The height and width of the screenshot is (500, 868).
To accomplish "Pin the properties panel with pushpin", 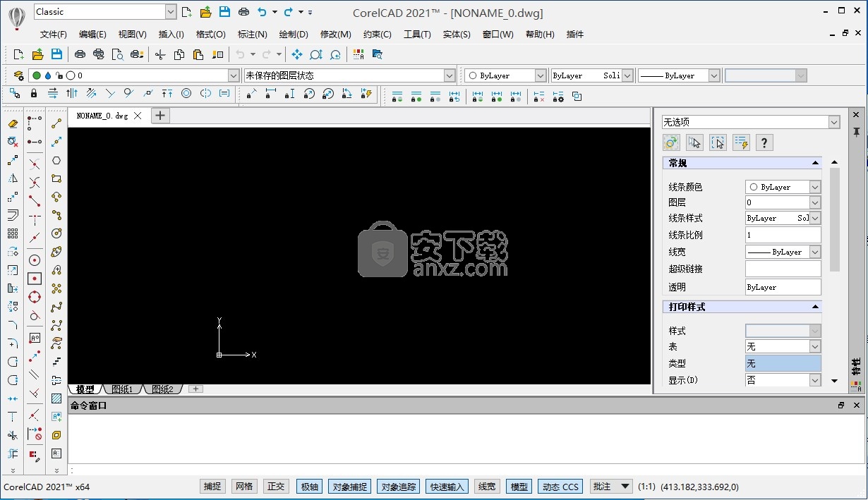I will [x=856, y=132].
